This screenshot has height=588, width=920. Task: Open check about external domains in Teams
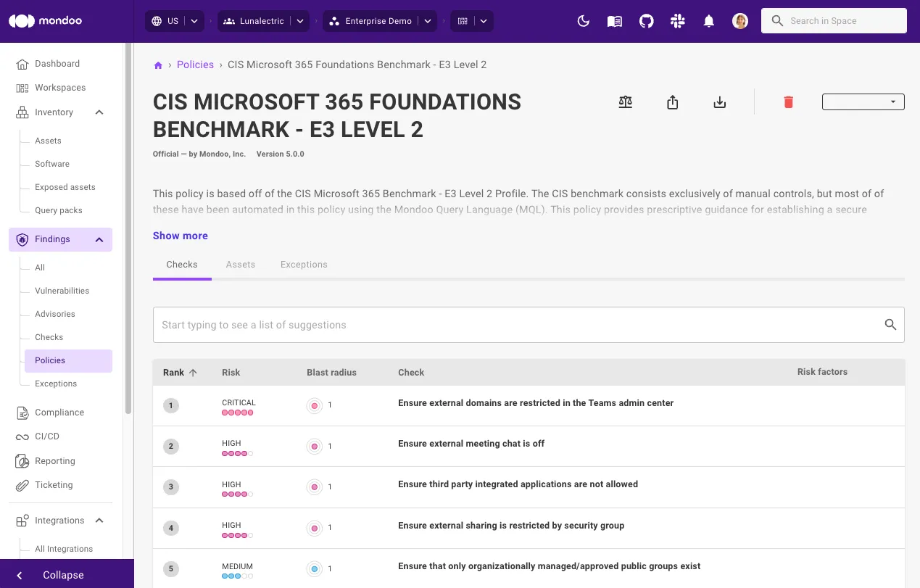pyautogui.click(x=536, y=403)
